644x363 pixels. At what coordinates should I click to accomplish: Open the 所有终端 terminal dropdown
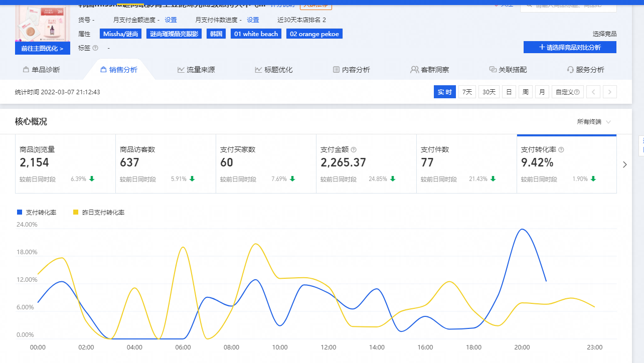[594, 122]
